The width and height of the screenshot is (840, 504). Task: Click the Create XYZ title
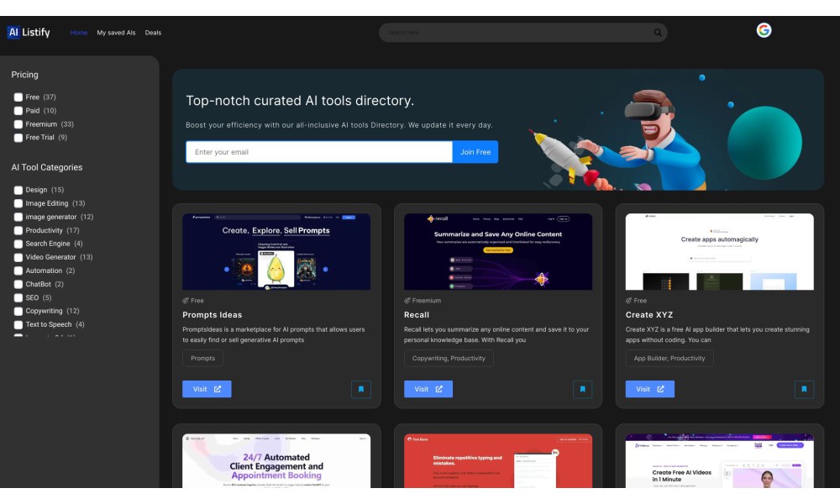click(649, 315)
